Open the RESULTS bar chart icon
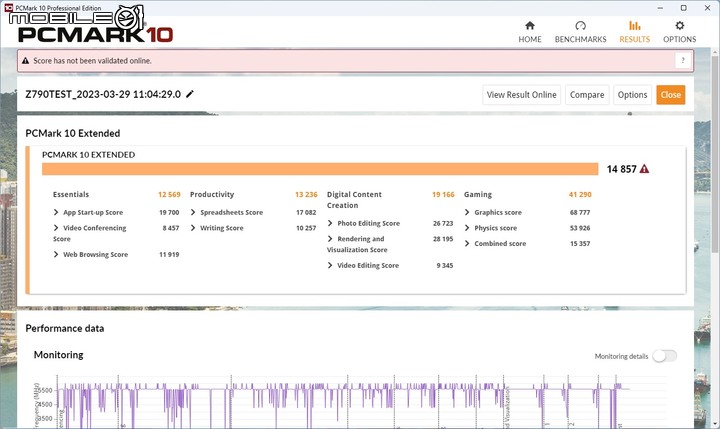Image resolution: width=720 pixels, height=429 pixels. click(634, 26)
